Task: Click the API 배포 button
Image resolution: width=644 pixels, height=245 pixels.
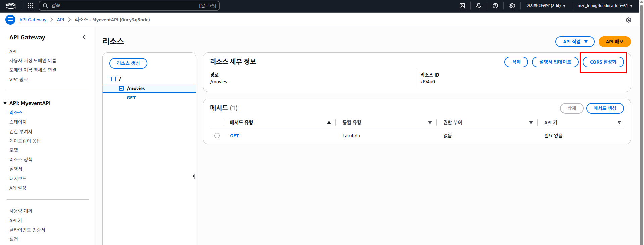Action: coord(614,42)
